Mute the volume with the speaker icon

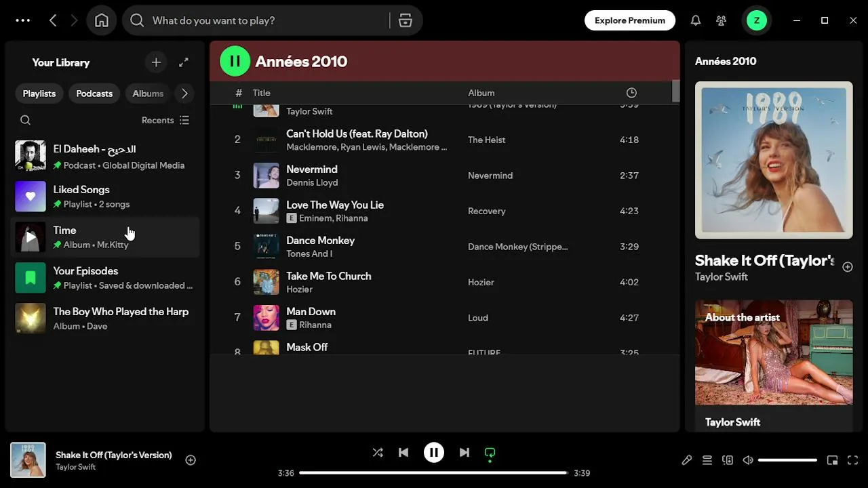748,460
